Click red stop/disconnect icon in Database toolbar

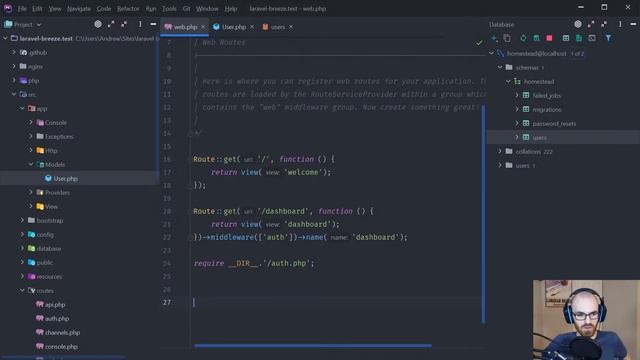[549, 38]
